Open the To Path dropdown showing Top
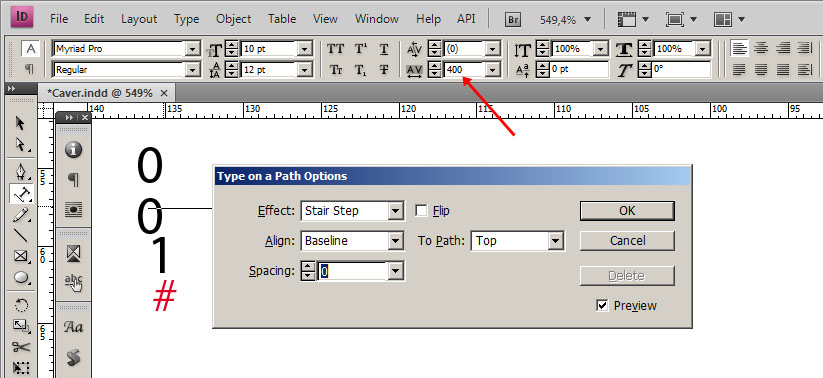Image resolution: width=823 pixels, height=378 pixels. pyautogui.click(x=518, y=241)
